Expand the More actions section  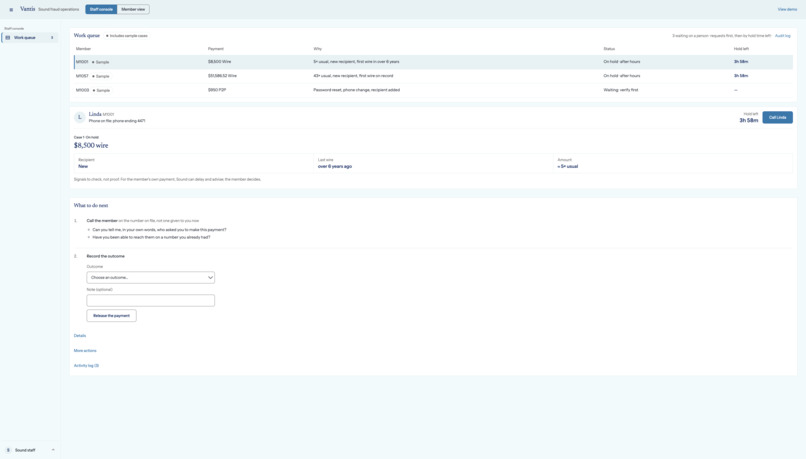(x=85, y=351)
